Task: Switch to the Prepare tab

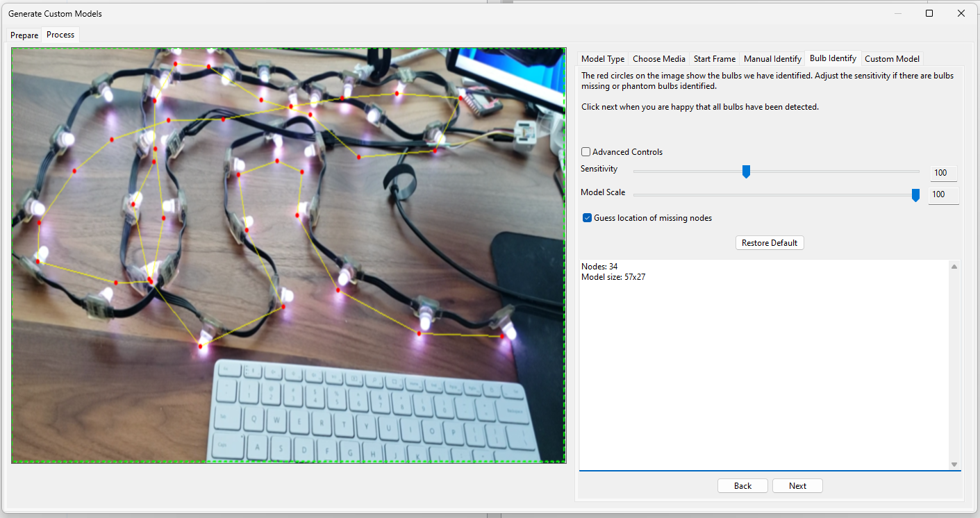Action: pyautogui.click(x=24, y=35)
